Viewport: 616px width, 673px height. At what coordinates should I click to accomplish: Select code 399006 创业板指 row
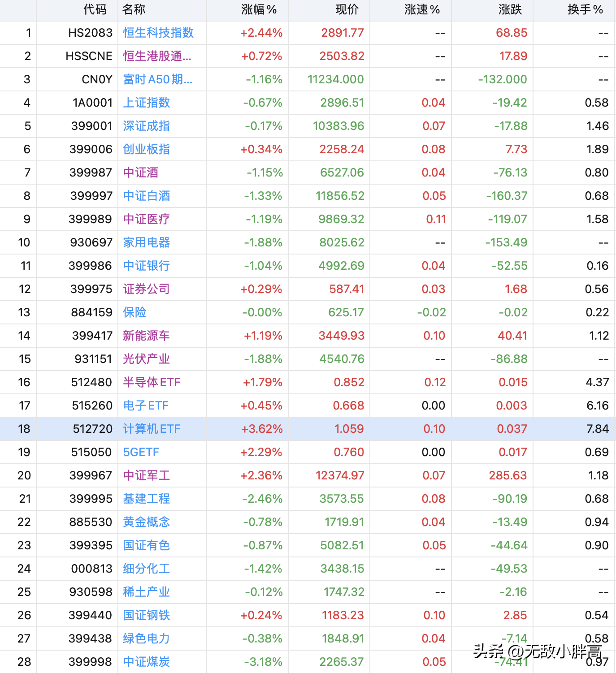pos(308,149)
